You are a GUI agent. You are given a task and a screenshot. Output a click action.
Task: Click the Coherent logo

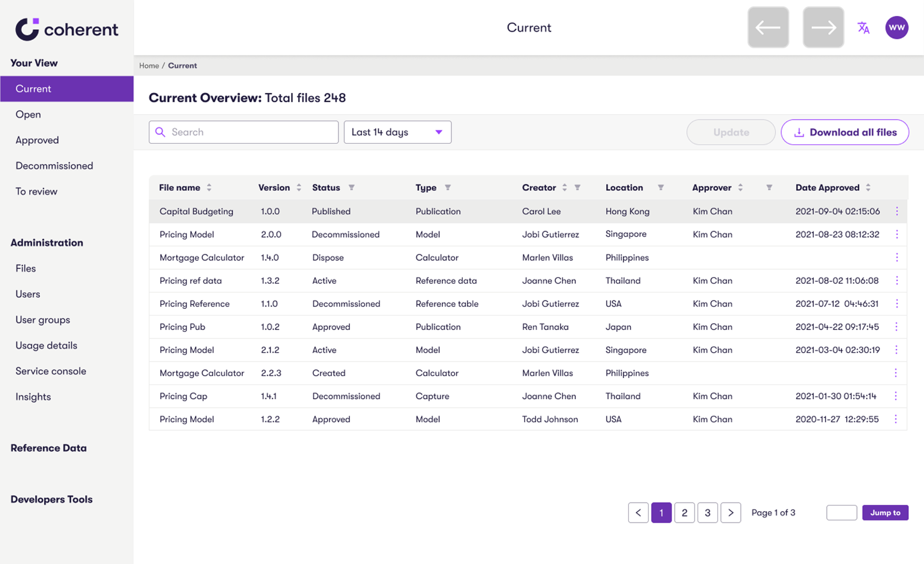67,29
